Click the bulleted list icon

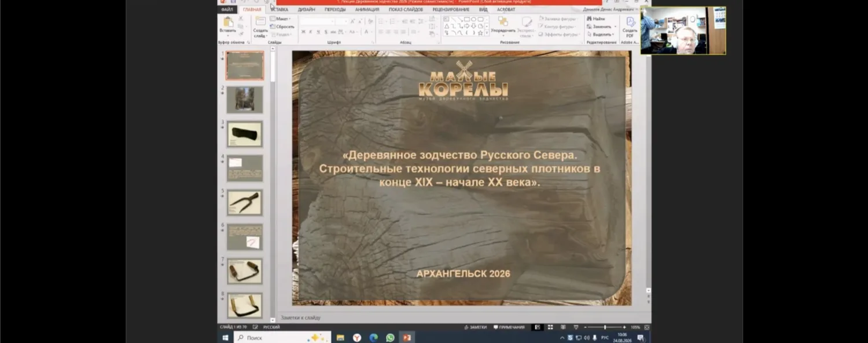point(381,21)
